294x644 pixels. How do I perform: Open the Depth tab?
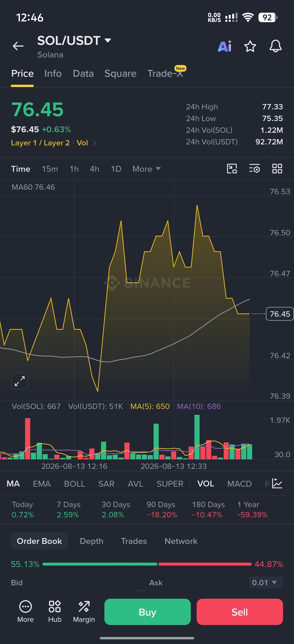(92, 541)
